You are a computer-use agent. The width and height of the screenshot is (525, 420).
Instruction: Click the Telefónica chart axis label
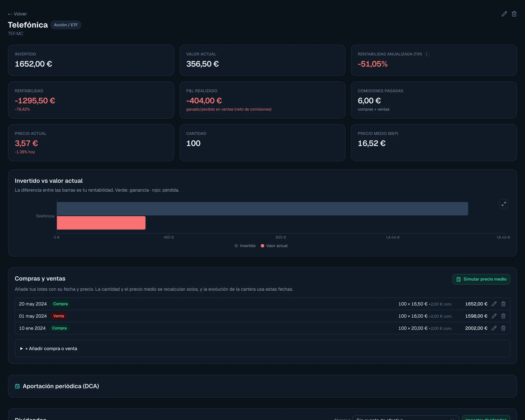click(45, 216)
